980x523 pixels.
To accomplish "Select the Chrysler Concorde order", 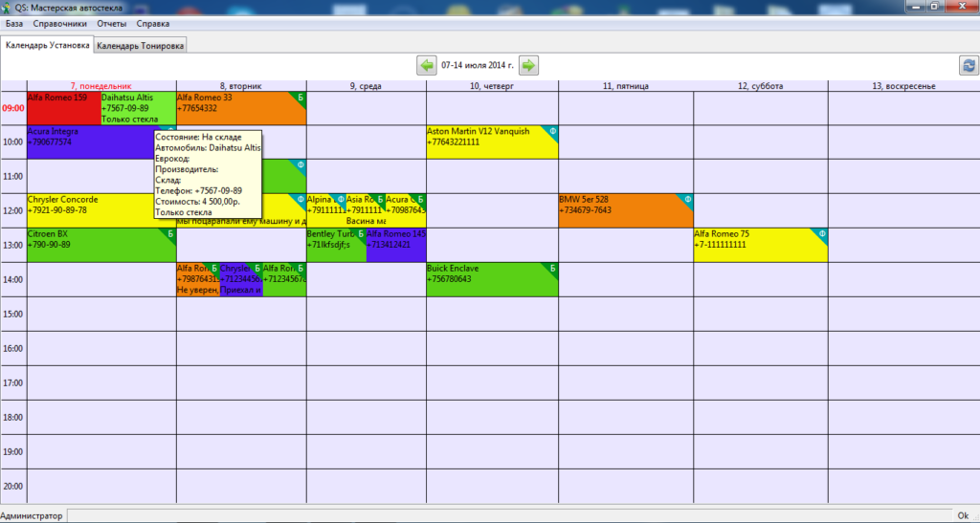I will (91, 210).
